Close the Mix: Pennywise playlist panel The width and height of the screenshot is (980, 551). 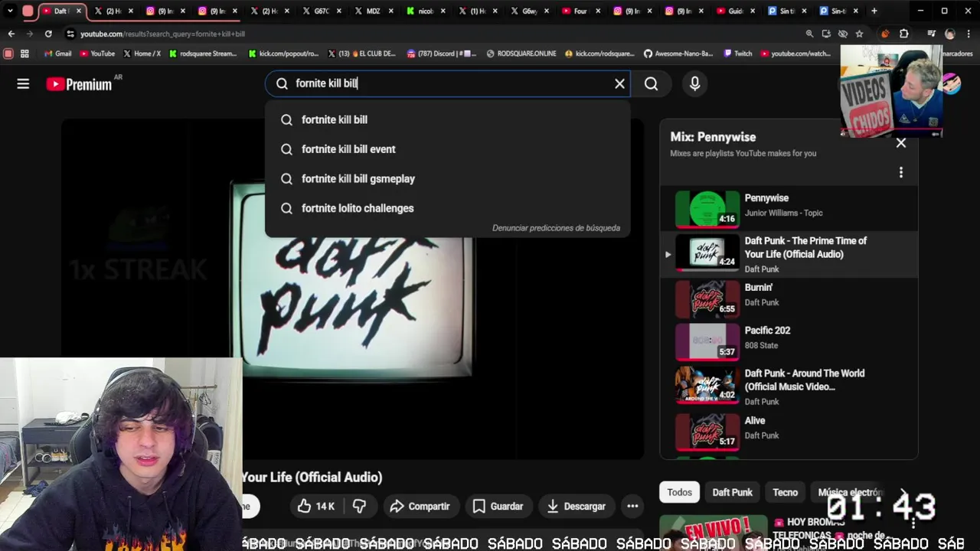tap(900, 142)
